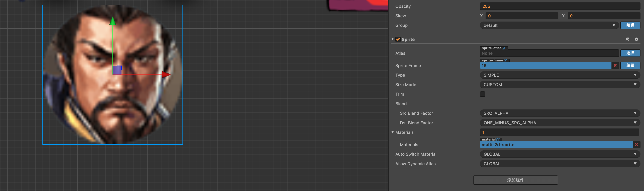Click the Opacity value field 255

(560, 6)
